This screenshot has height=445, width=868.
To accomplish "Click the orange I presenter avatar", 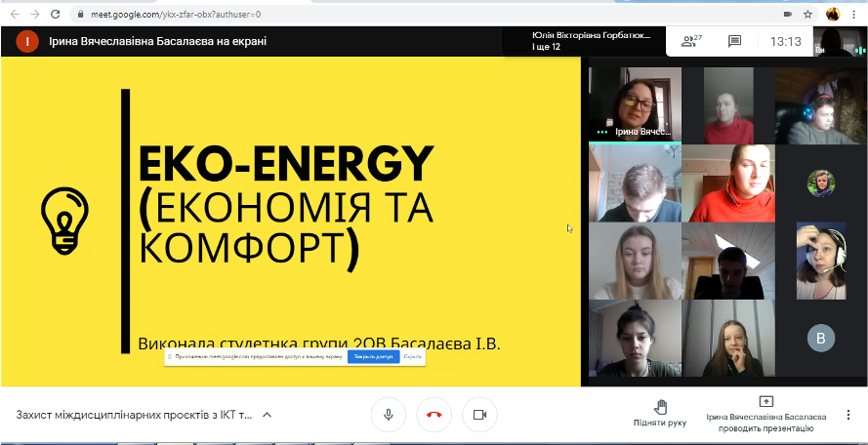I will click(27, 42).
